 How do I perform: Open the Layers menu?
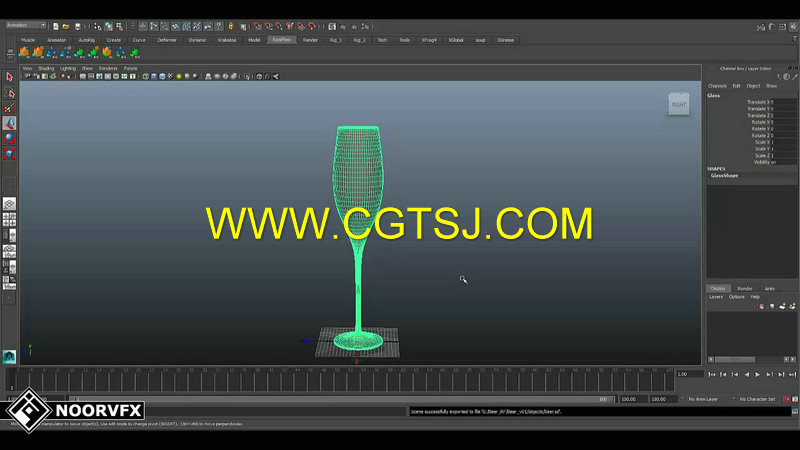[x=716, y=297]
